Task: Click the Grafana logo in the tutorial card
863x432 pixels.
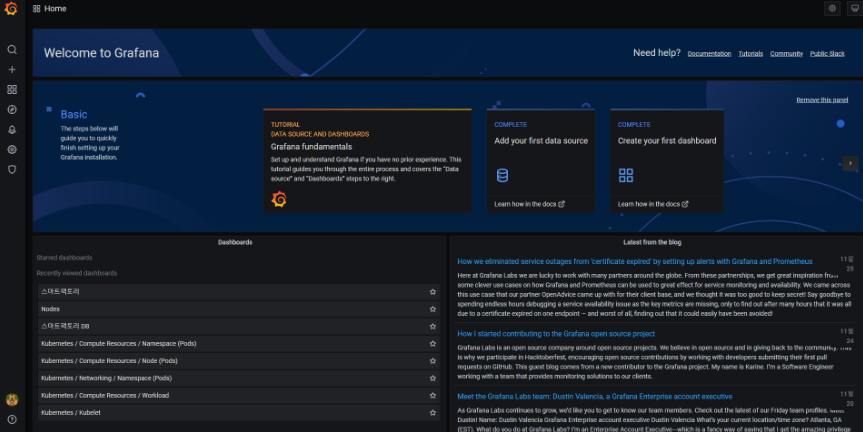Action: coord(279,199)
